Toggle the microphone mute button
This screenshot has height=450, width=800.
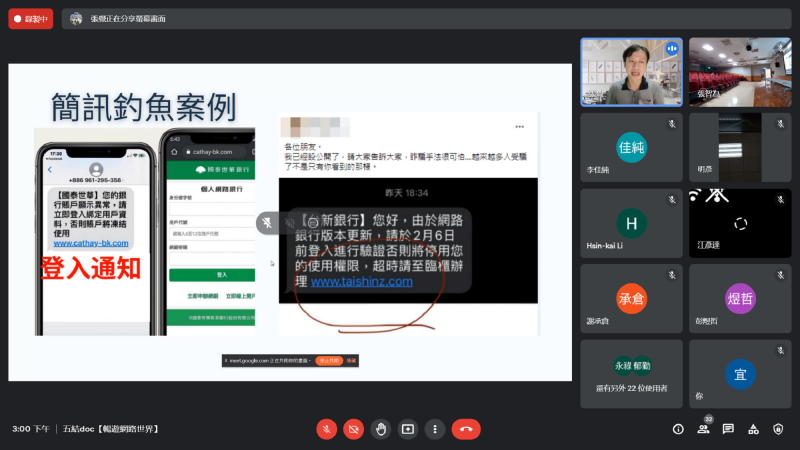(327, 429)
